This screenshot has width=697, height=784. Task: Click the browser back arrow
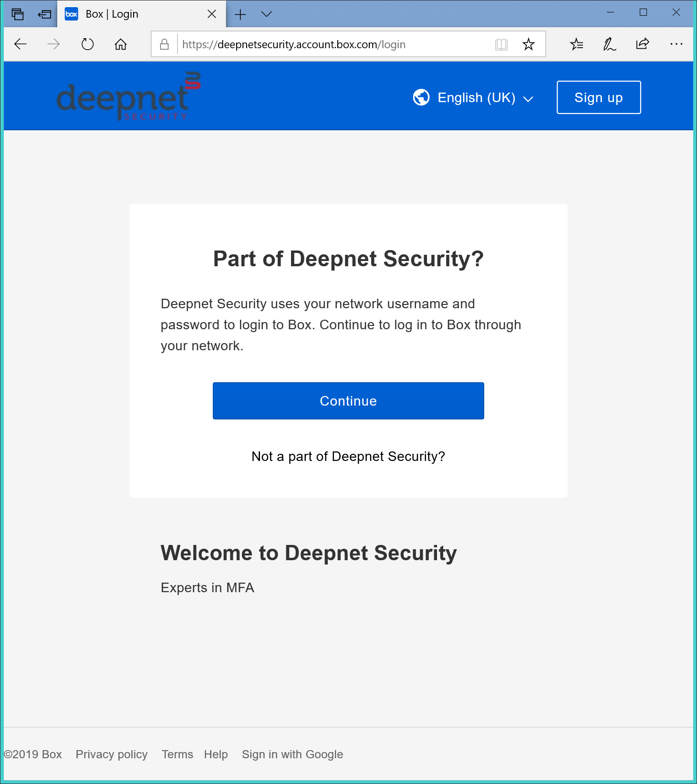click(21, 44)
